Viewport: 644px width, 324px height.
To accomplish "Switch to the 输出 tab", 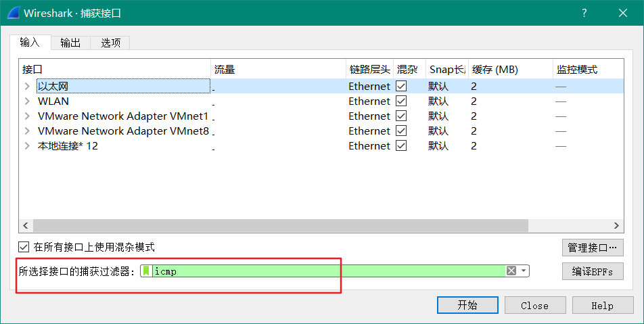I will tap(70, 43).
